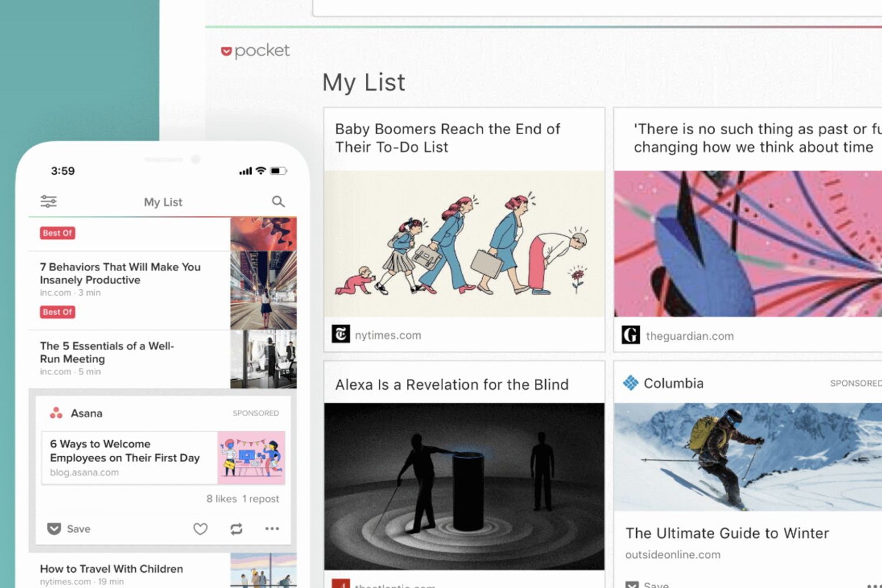Open the skier thumbnail in Columbia ad

[747, 456]
